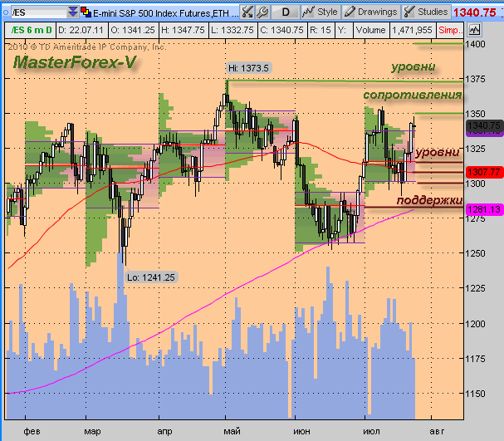Click the low value L: 1332.75
The image size is (504, 441).
233,30
